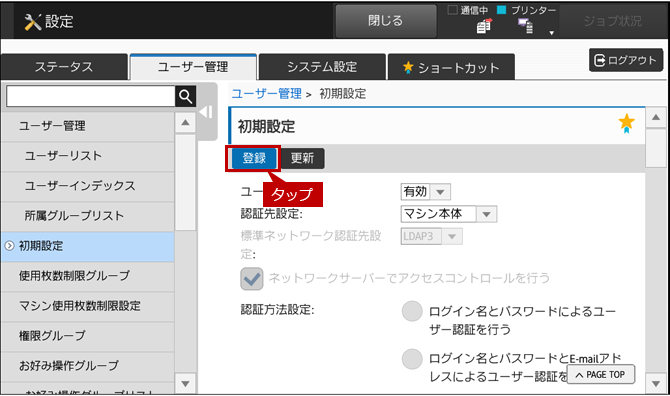The image size is (670, 396).
Task: Select 初期設定 in the sidebar
Action: click(x=88, y=246)
